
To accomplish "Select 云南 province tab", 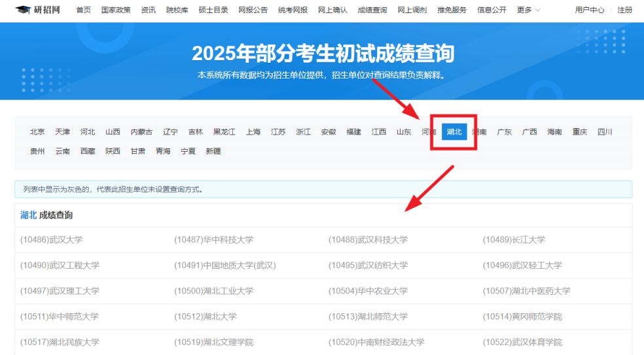I will 62,151.
